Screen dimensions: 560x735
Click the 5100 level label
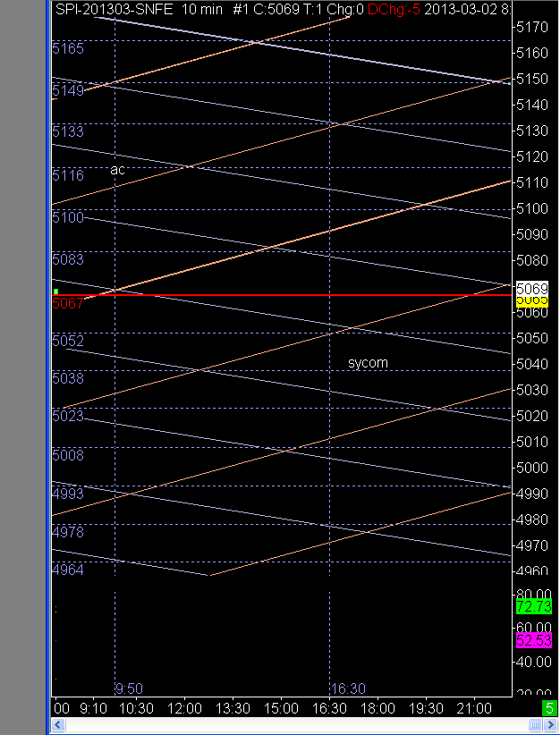[67, 217]
